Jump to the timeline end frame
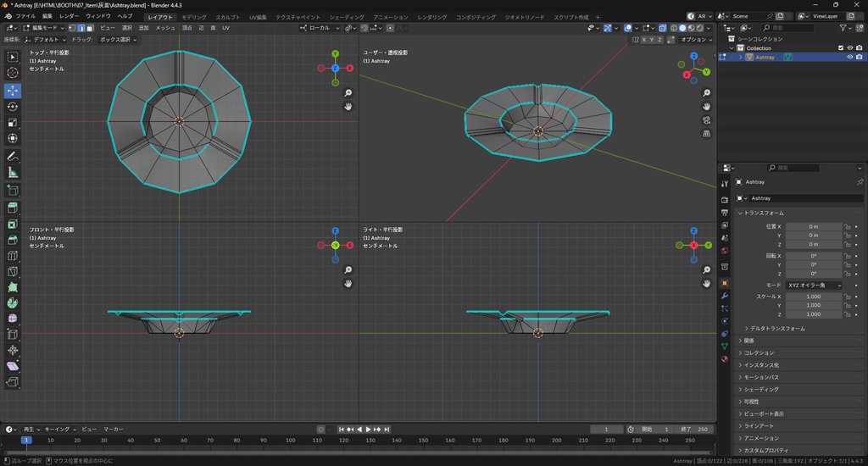Viewport: 868px width, 466px height. click(x=387, y=430)
